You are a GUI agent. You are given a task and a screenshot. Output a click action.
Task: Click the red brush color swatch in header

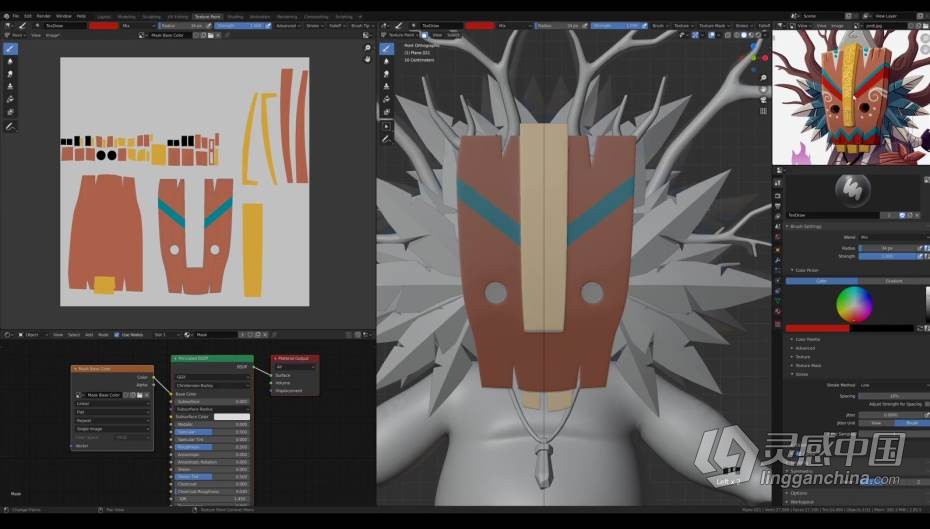click(103, 26)
